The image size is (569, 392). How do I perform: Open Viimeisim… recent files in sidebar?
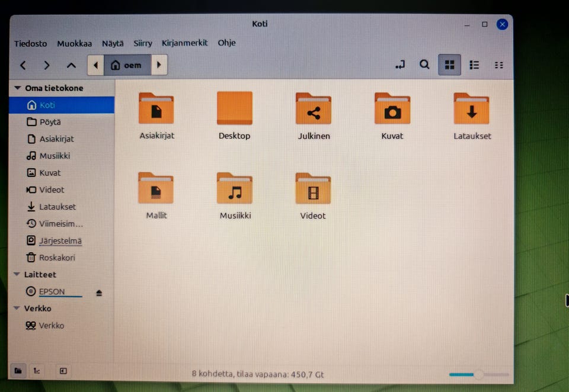point(61,224)
